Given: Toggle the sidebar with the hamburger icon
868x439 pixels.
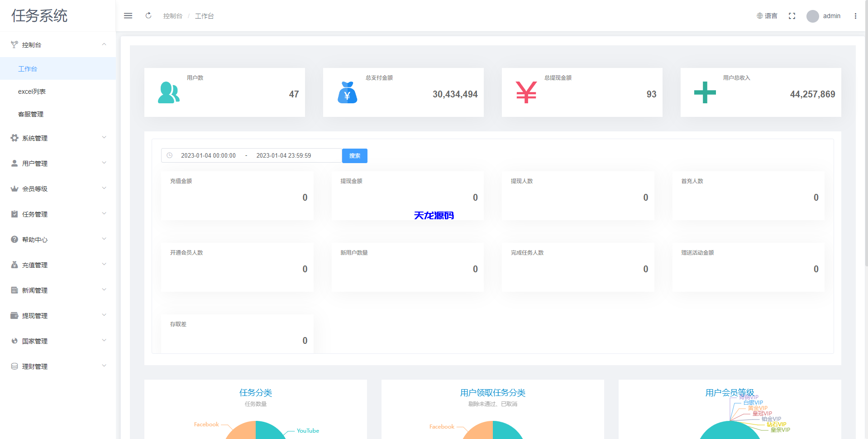Looking at the screenshot, I should point(128,16).
